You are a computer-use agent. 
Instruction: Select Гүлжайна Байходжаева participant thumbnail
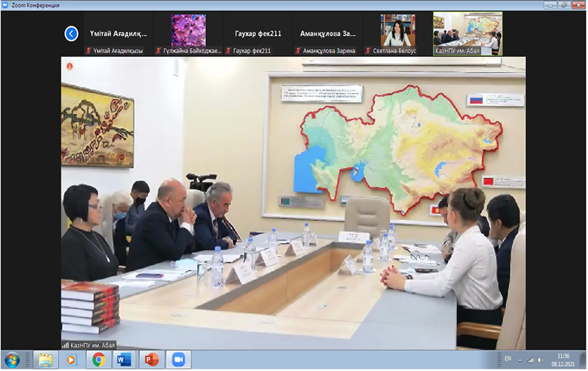[x=188, y=30]
